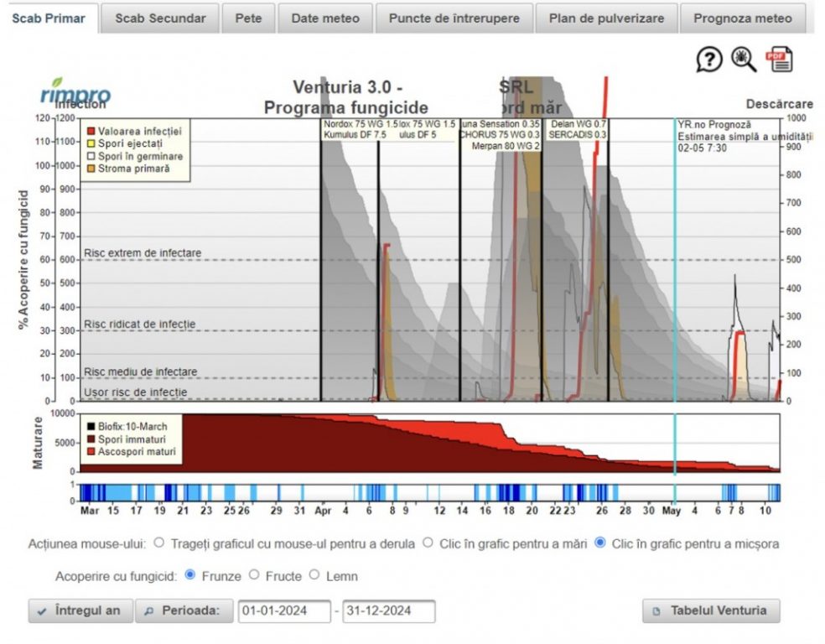Select 'Trageți graficul cu mouse-ul pentru a derula' option
825x644 pixels.
tap(159, 543)
